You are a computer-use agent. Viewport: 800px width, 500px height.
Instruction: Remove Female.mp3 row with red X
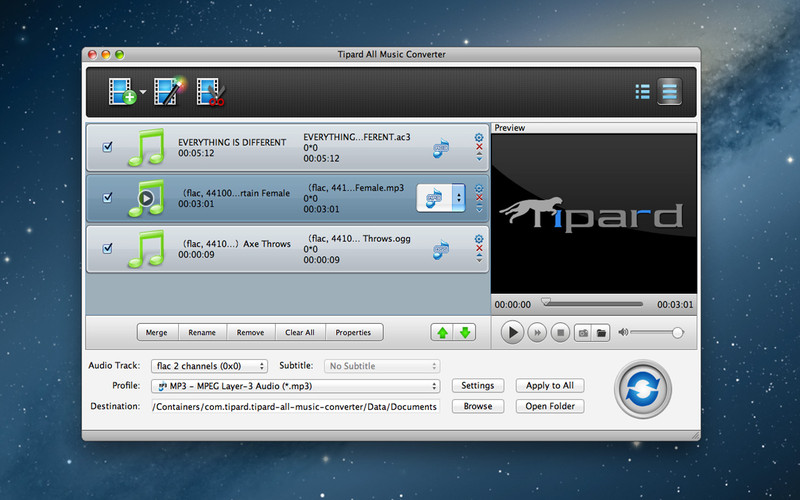click(479, 197)
